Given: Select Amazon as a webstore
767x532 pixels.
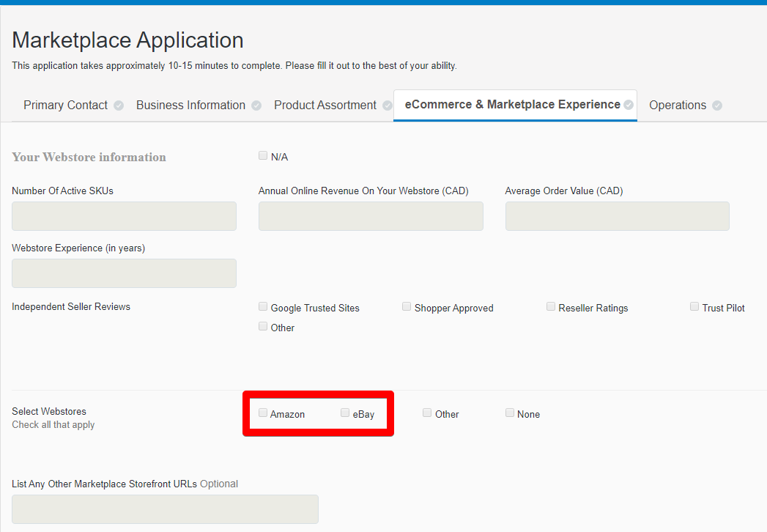Looking at the screenshot, I should [x=262, y=412].
